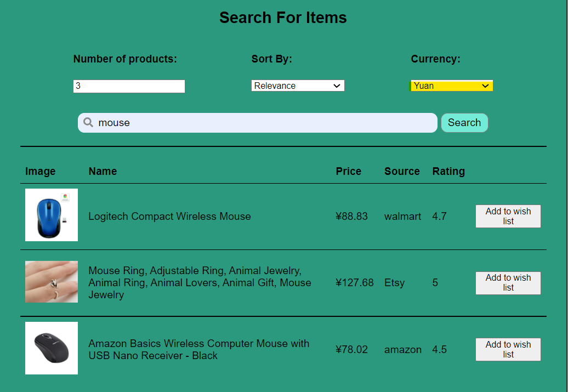The width and height of the screenshot is (568, 392).
Task: Click the Rating column header
Action: (x=448, y=171)
